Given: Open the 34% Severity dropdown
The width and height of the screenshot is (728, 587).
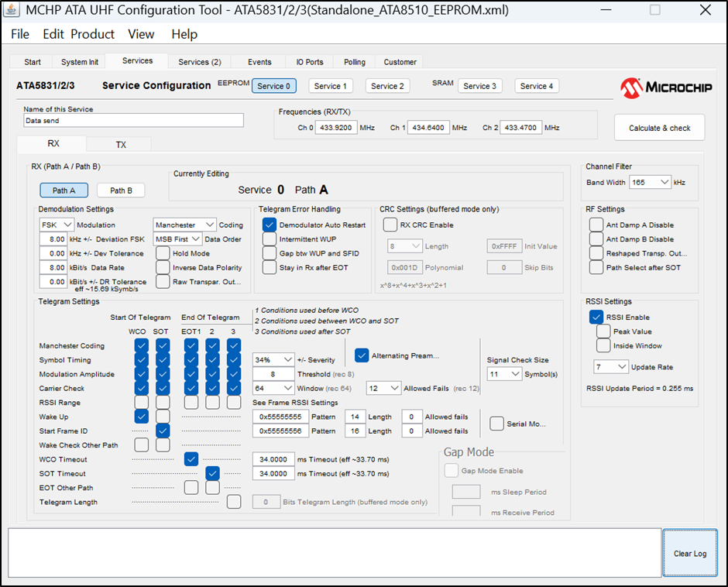Looking at the screenshot, I should pyautogui.click(x=273, y=360).
